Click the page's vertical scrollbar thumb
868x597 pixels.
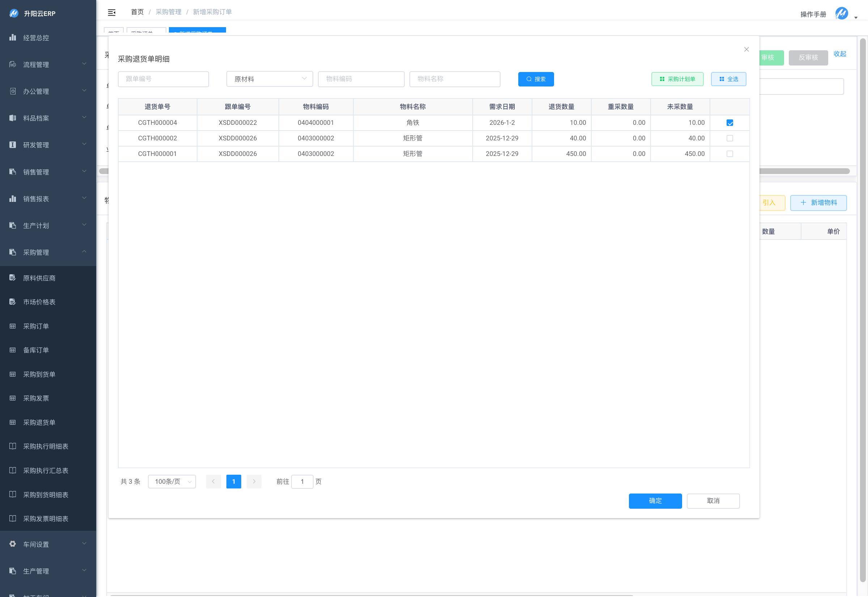(x=863, y=310)
